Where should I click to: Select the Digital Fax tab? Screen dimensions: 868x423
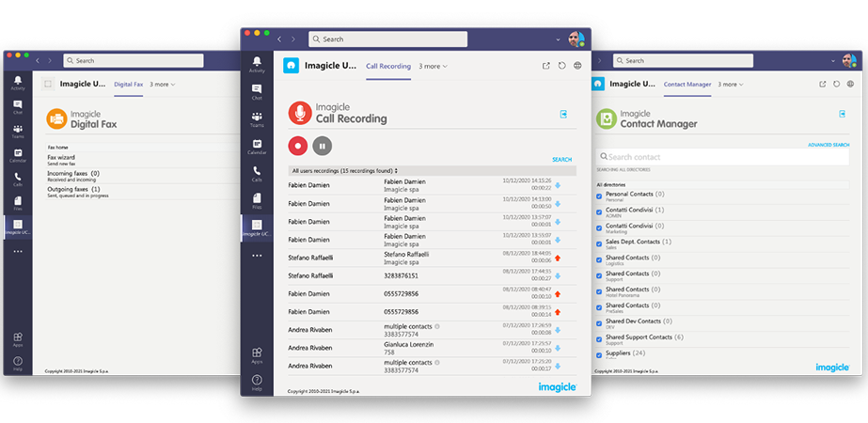[129, 84]
